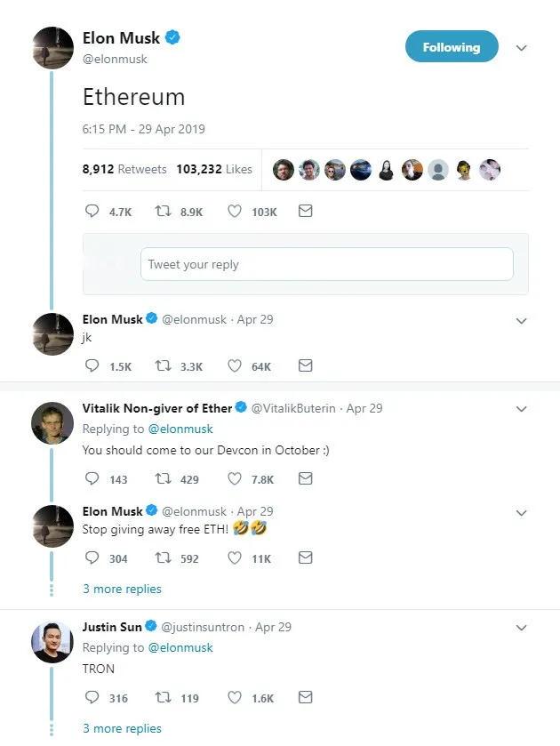
Task: Open the dropdown arrow on Justin Sun's tweet
Action: (522, 628)
